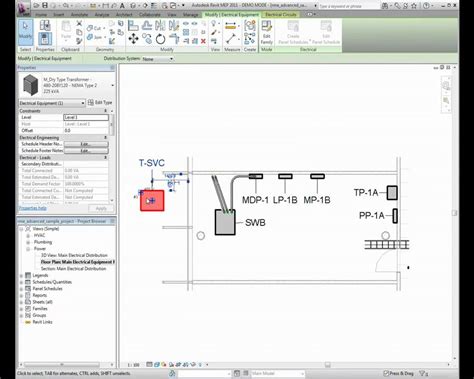This screenshot has width=474, height=379.
Task: Open the Properties help link
Action: click(32, 208)
